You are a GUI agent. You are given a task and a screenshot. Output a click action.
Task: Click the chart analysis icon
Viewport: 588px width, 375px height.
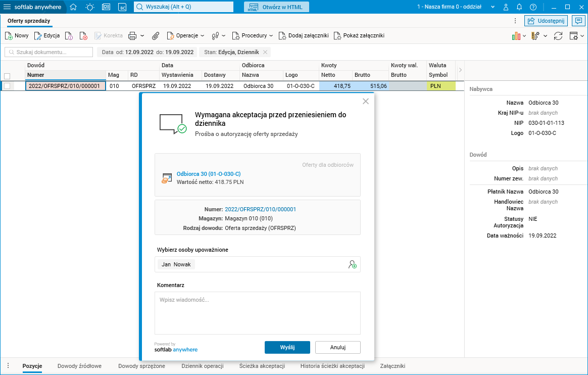point(516,35)
